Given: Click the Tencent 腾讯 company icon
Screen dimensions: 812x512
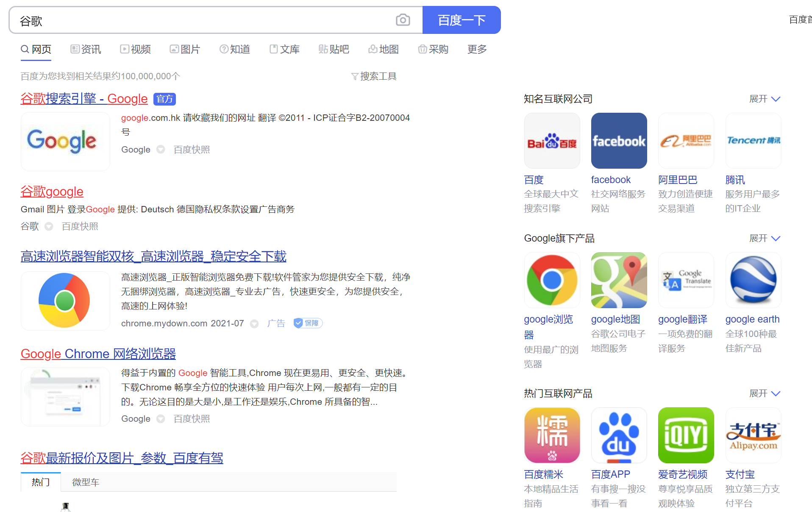Looking at the screenshot, I should click(x=753, y=140).
